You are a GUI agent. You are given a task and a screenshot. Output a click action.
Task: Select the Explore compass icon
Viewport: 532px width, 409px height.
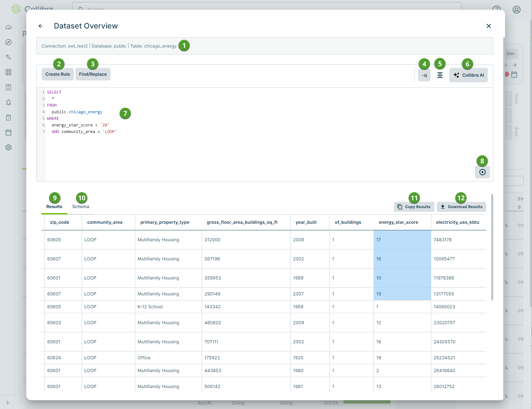(8, 43)
